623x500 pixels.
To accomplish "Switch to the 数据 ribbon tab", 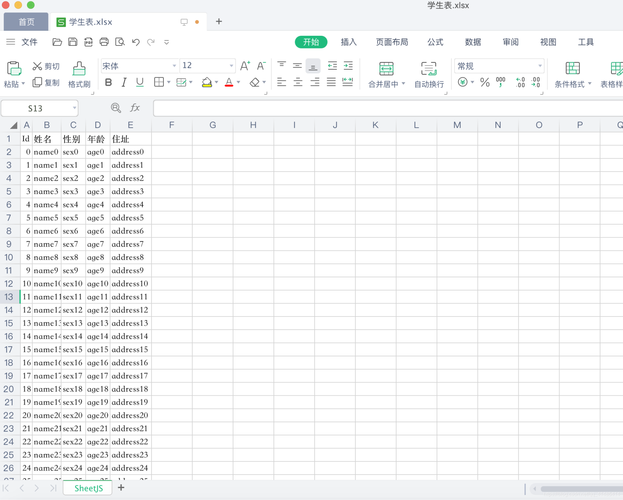I will point(473,42).
